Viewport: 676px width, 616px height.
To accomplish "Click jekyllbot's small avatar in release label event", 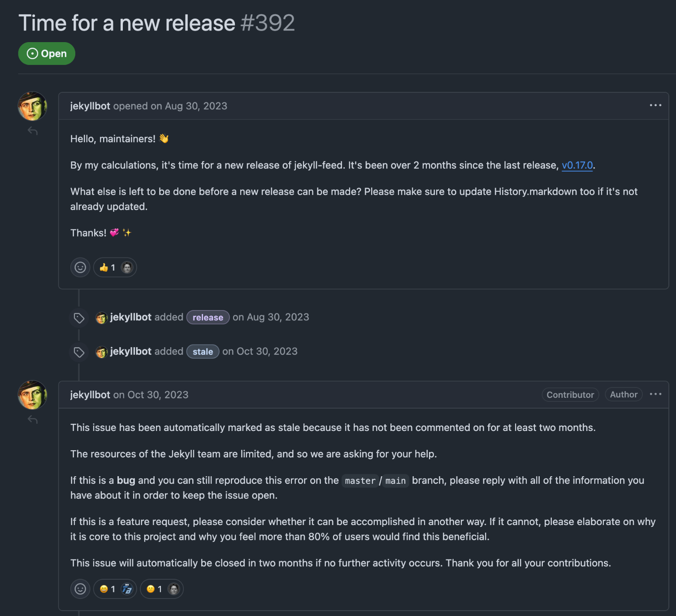I will point(101,318).
